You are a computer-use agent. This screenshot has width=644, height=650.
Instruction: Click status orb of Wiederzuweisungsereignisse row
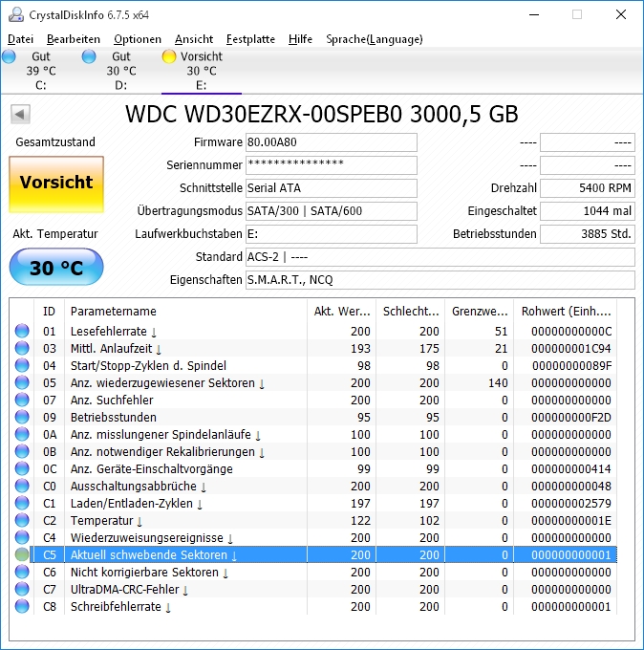22,537
